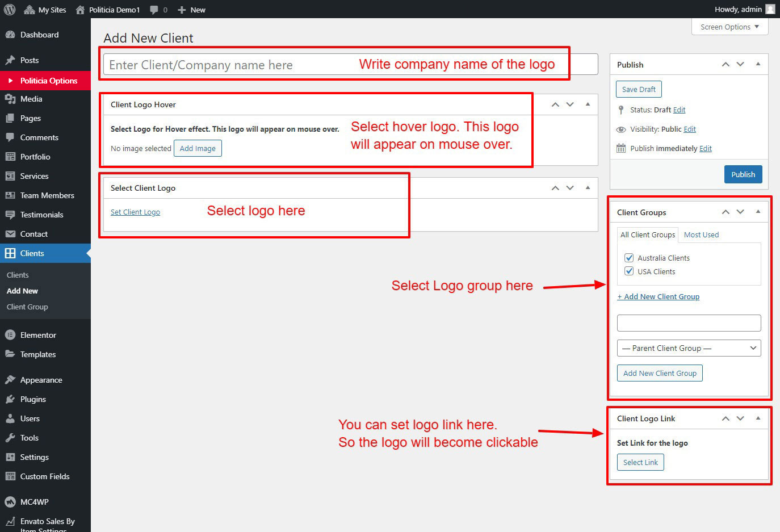This screenshot has width=780, height=532.
Task: Click the Add Image button
Action: click(x=198, y=148)
